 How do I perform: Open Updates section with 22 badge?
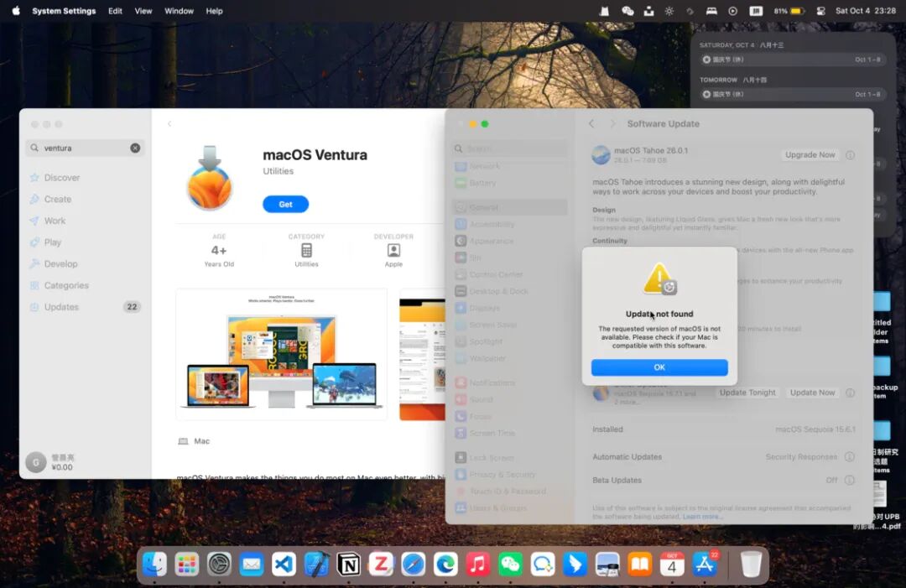(85, 307)
